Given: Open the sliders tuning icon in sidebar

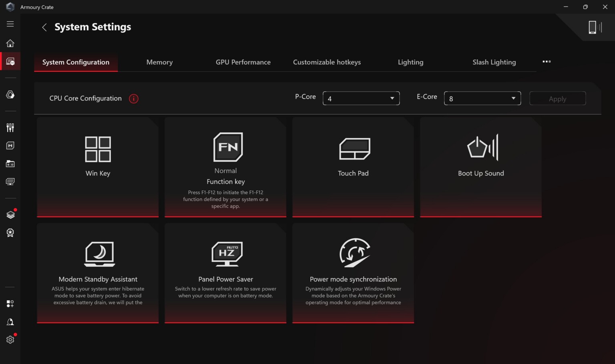Looking at the screenshot, I should click(x=10, y=128).
